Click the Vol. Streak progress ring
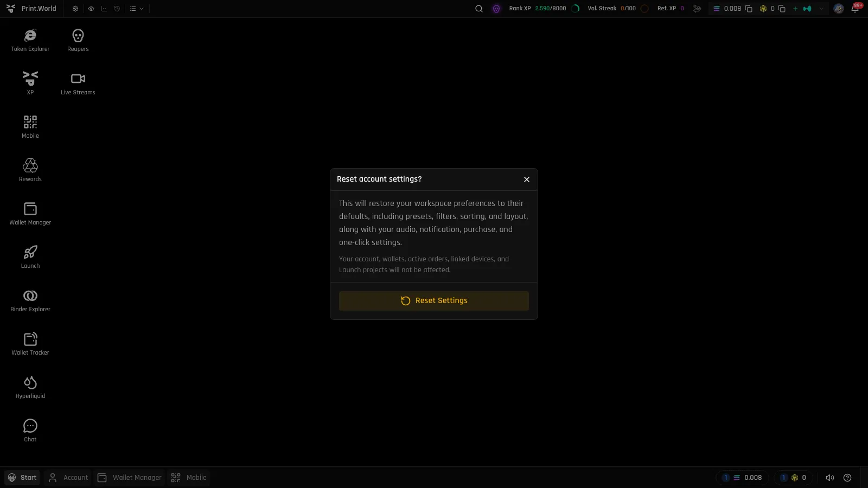868x488 pixels. click(x=644, y=9)
